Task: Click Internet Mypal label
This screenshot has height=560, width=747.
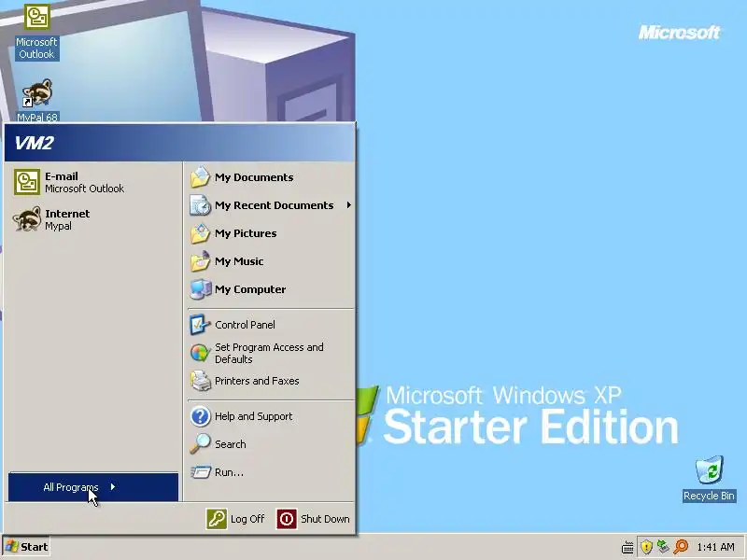Action: [67, 219]
